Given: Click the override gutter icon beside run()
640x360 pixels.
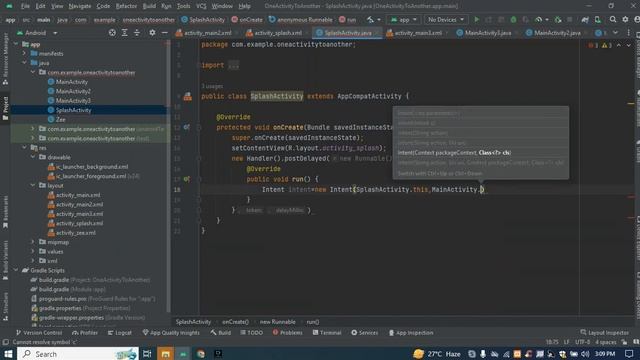Looking at the screenshot, I should coord(187,179).
